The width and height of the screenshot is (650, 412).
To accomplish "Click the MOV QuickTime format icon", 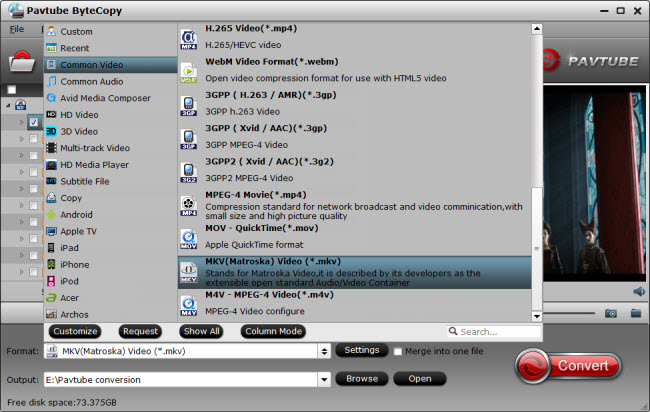I will pyautogui.click(x=189, y=239).
